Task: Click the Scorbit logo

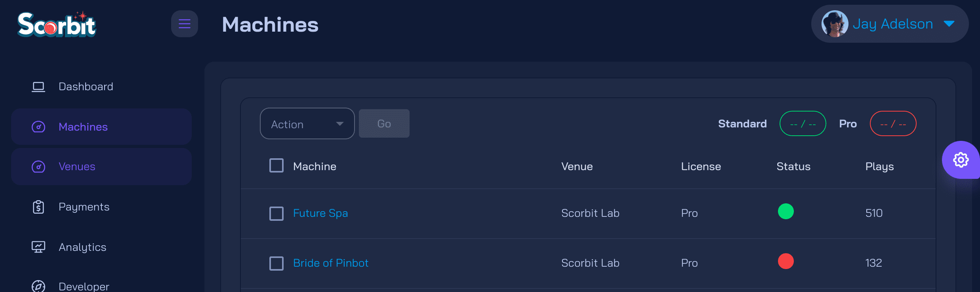Action: pyautogui.click(x=56, y=25)
